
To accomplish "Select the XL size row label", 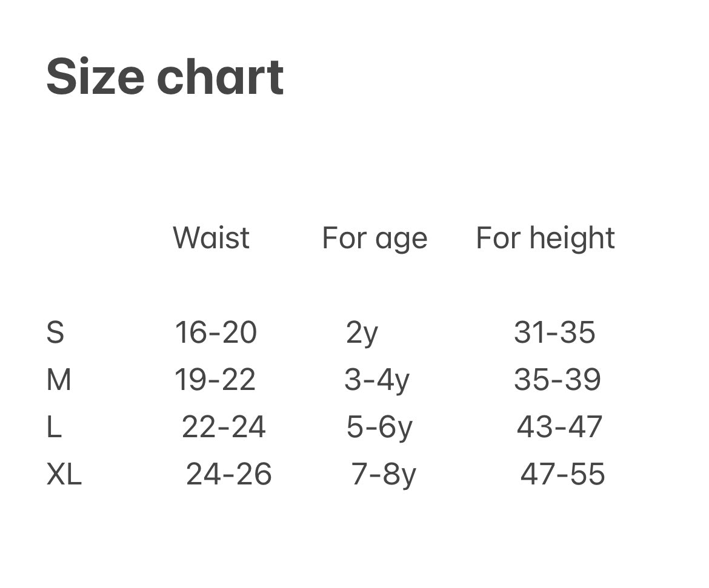I will [x=64, y=475].
